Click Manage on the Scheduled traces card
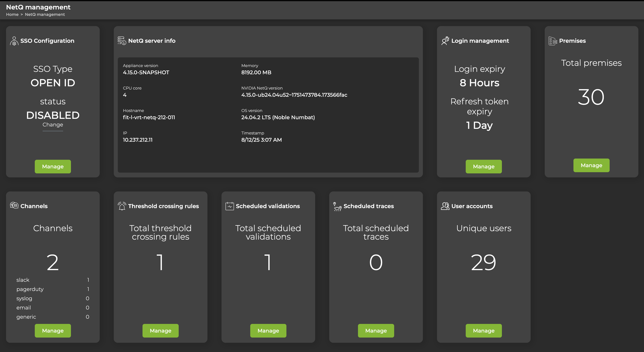 point(376,331)
